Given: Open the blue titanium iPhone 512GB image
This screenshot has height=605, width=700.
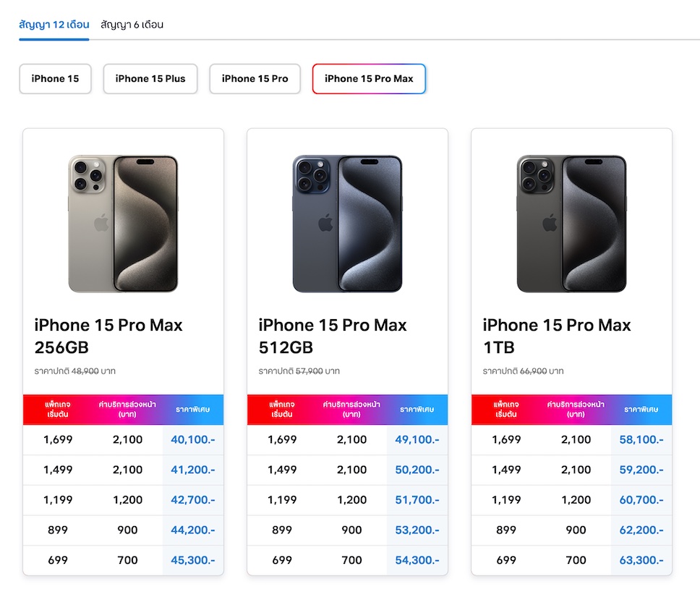Looking at the screenshot, I should (347, 224).
